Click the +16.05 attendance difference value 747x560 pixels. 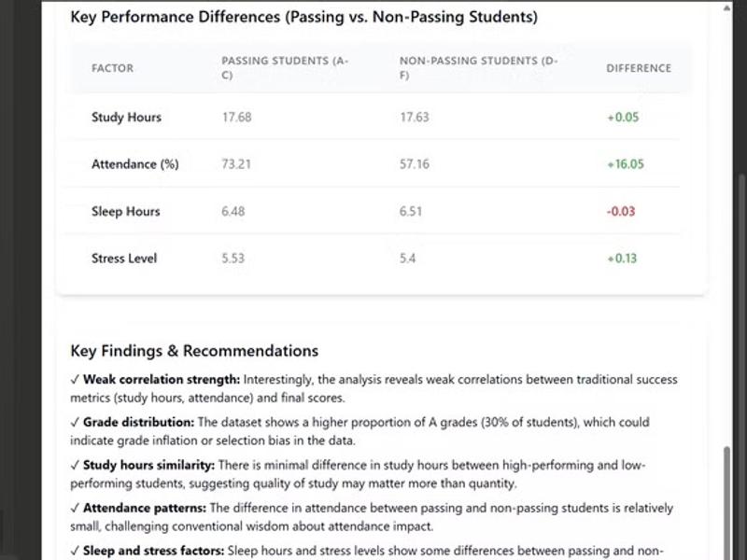click(x=625, y=164)
